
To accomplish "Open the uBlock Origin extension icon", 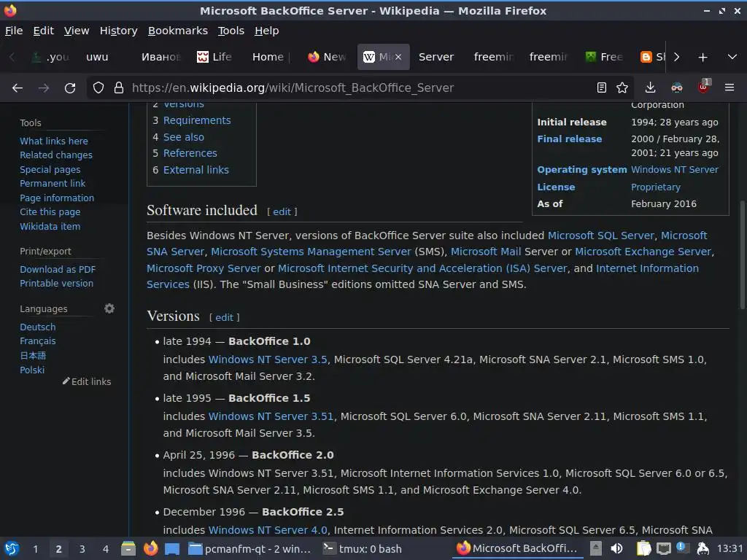I will (704, 87).
